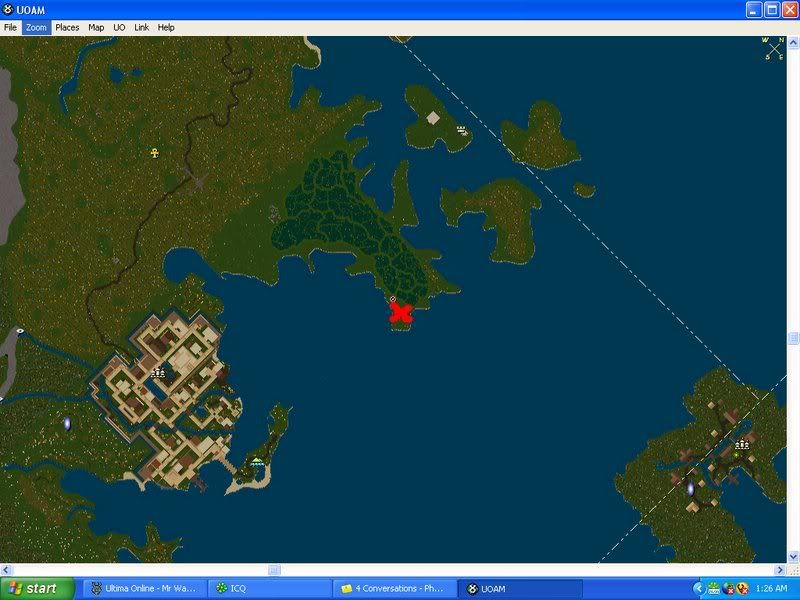800x600 pixels.
Task: Click the green dock marker on the small peninsula
Action: coord(257,462)
